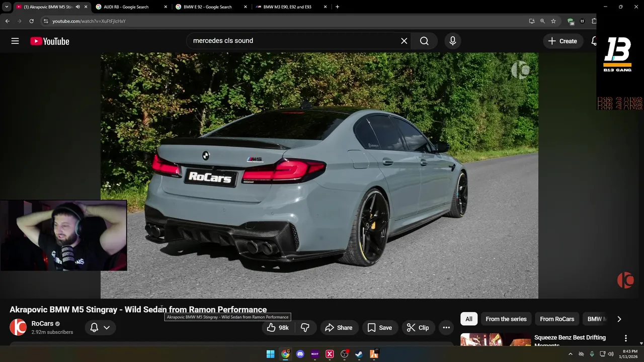Open the tab search dropdown arrow
The image size is (644, 362).
coord(6,7)
